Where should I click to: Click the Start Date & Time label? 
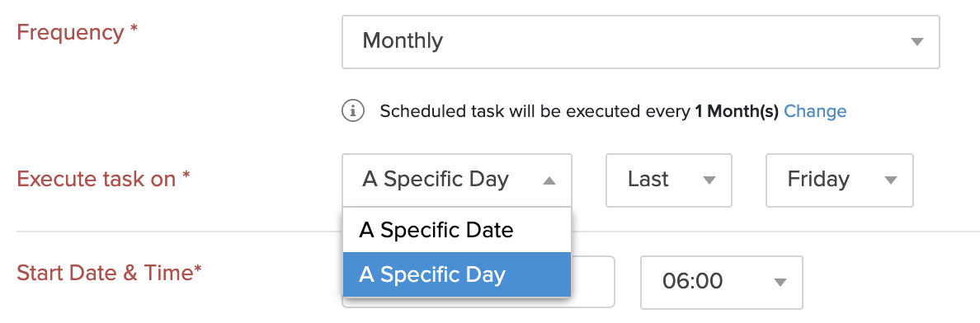(x=110, y=273)
